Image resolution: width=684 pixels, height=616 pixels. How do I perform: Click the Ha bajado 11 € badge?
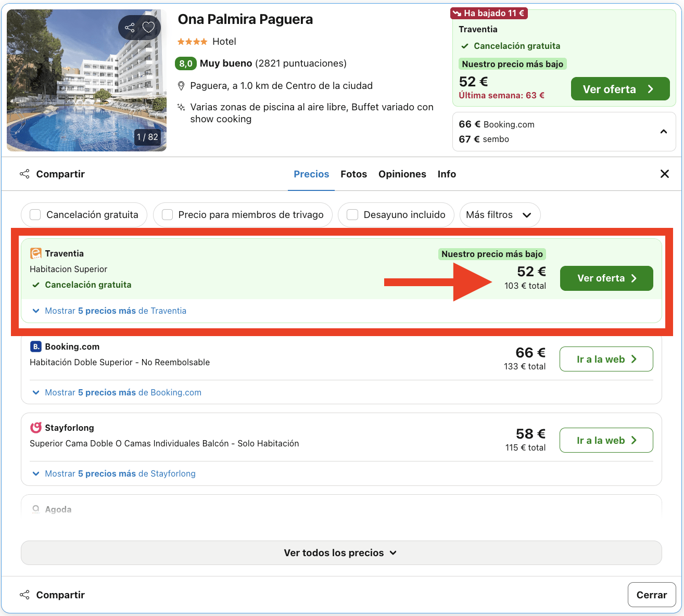pos(489,14)
